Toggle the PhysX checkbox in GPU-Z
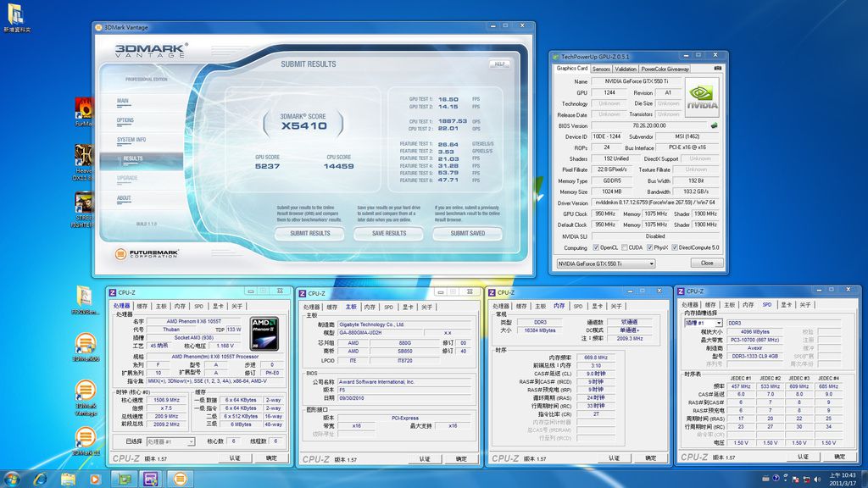868x488 pixels. [650, 247]
